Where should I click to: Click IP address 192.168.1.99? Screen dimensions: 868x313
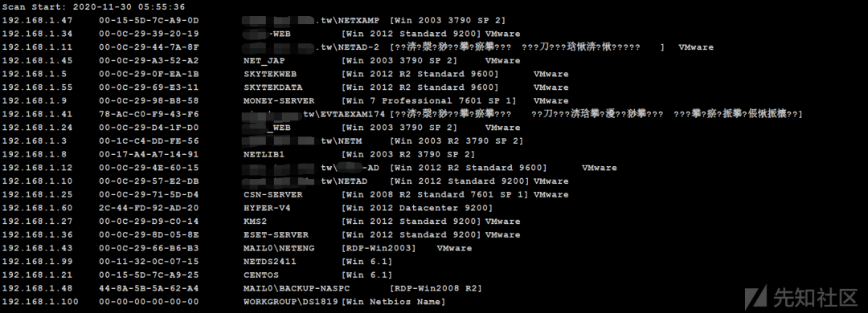coord(37,261)
